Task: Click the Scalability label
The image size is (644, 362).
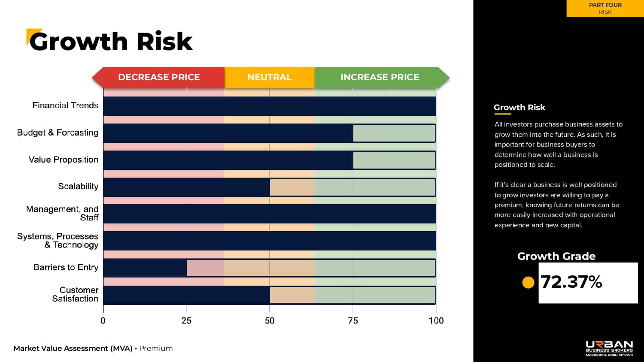Action: pos(78,186)
